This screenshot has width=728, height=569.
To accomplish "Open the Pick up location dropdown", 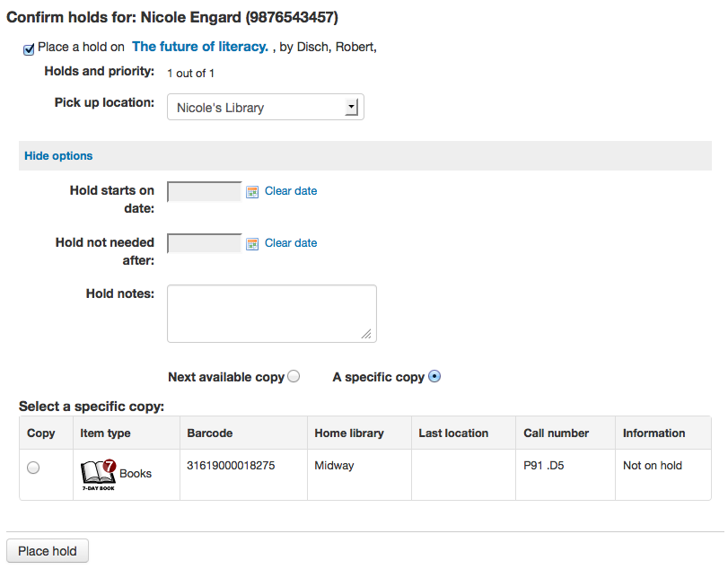I will pos(266,107).
